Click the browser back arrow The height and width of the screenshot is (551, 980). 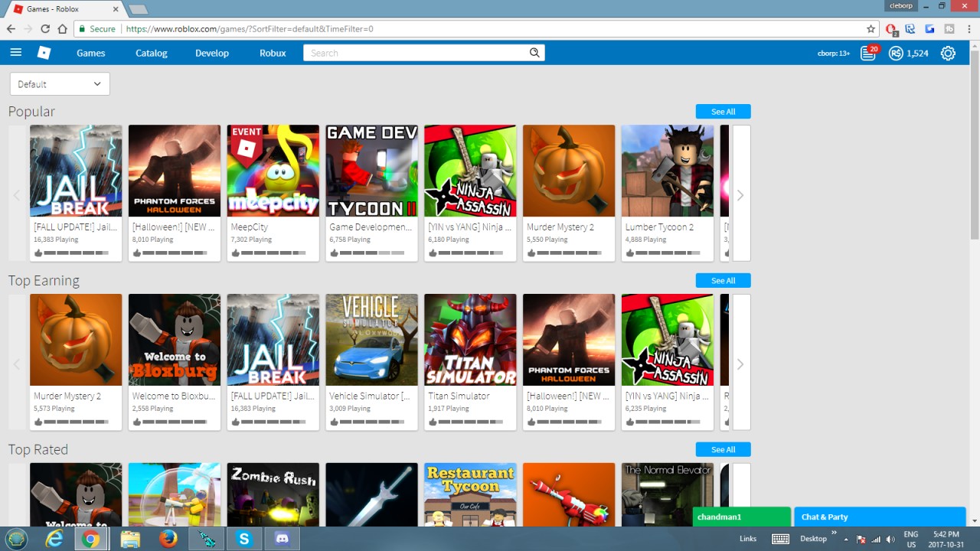[x=11, y=28]
